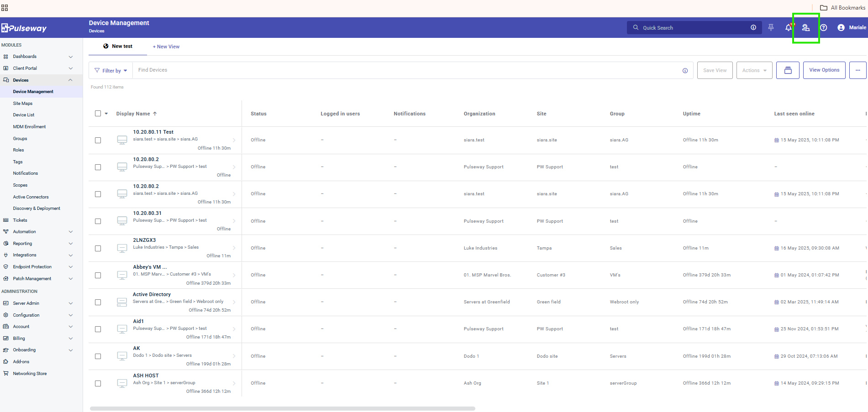The width and height of the screenshot is (868, 412).
Task: Check the box for ASH HOST
Action: tap(98, 383)
